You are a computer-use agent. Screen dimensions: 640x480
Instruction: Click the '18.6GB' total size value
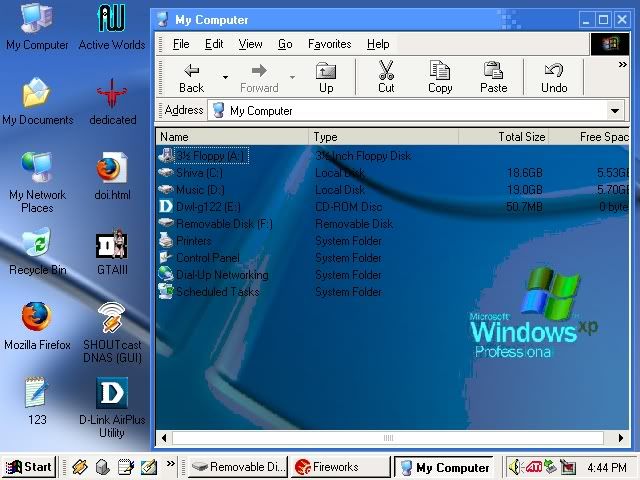coord(525,173)
